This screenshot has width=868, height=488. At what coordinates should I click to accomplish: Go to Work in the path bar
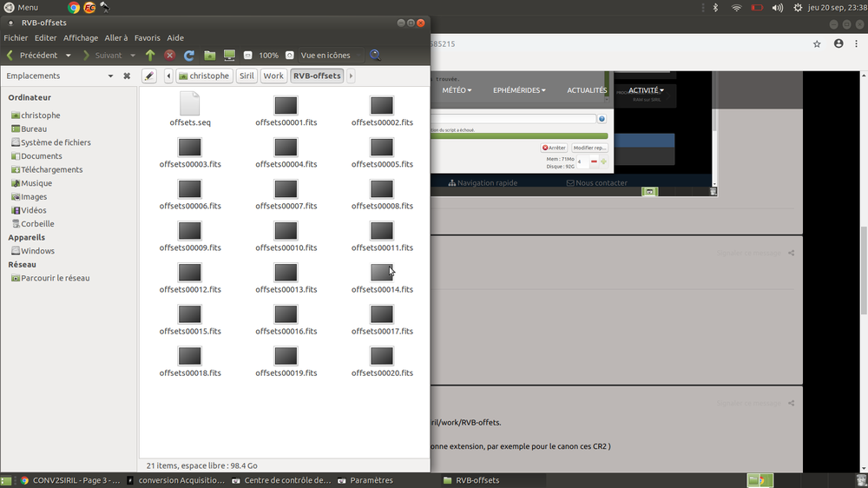click(273, 76)
